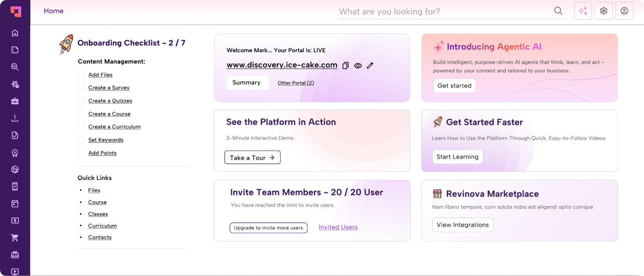Mark the Set Keywords checklist circle

81,140
